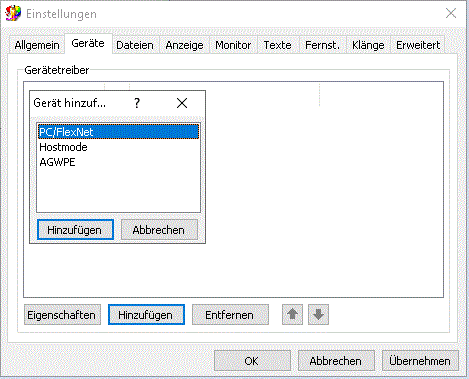Click the Einstellungen app icon in title bar

click(x=13, y=14)
